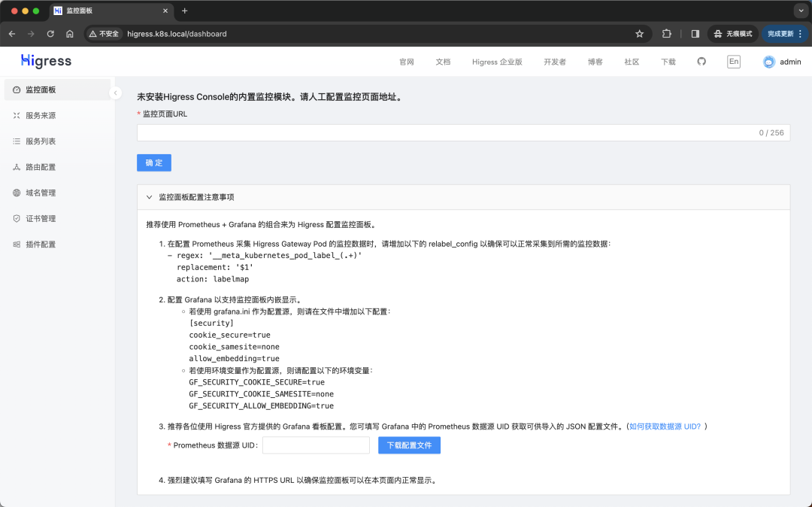Click the text 'allow_embedding=true'

234,358
